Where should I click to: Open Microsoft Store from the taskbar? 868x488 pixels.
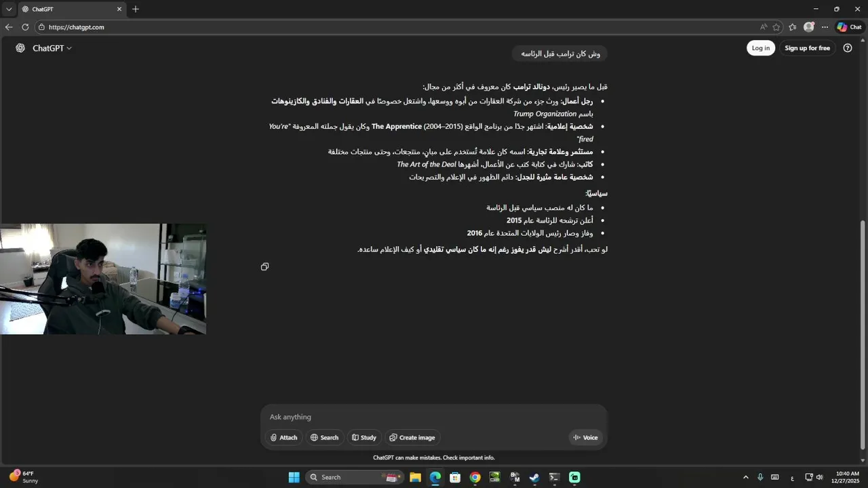[455, 477]
